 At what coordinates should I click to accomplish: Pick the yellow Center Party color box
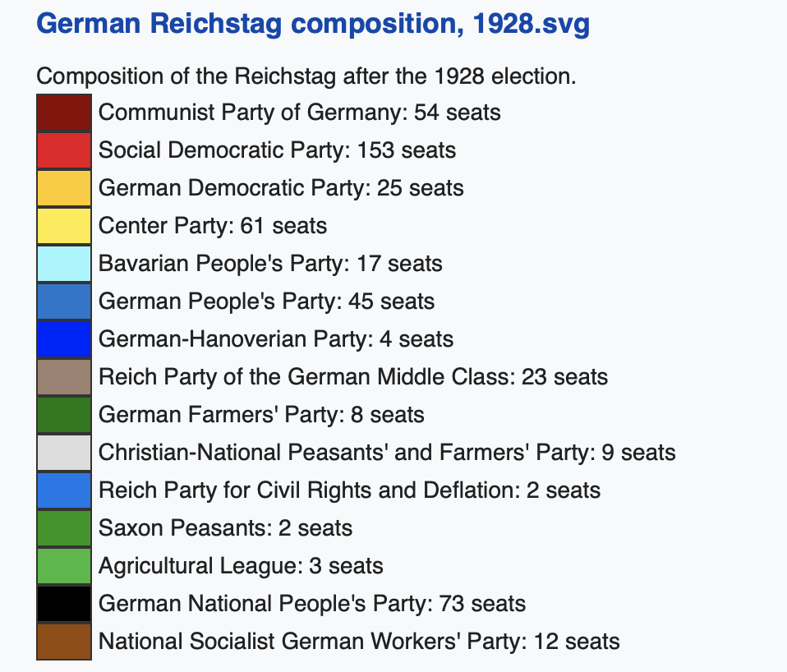click(x=64, y=226)
